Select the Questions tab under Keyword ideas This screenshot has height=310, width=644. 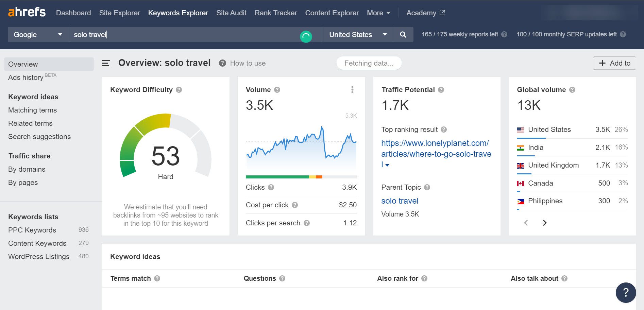[x=259, y=278]
